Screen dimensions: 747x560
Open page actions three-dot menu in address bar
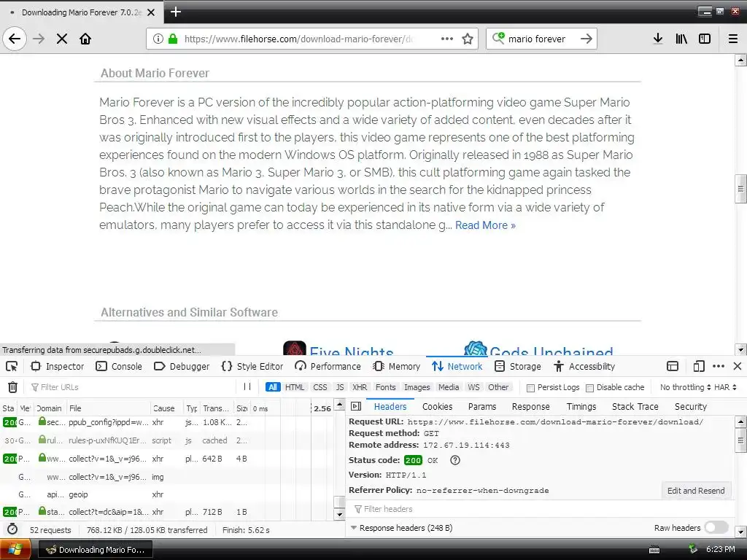447,39
